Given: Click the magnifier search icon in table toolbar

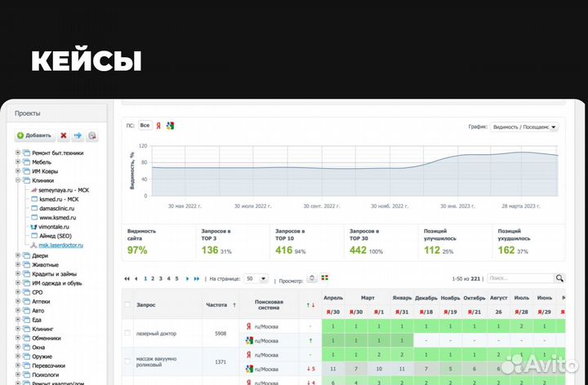Looking at the screenshot, I should point(559,278).
